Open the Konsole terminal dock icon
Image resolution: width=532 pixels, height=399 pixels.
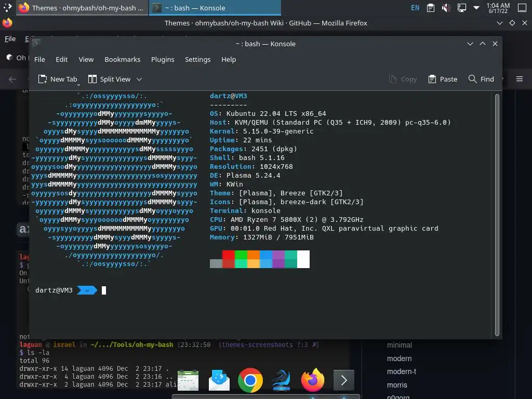[x=344, y=380]
